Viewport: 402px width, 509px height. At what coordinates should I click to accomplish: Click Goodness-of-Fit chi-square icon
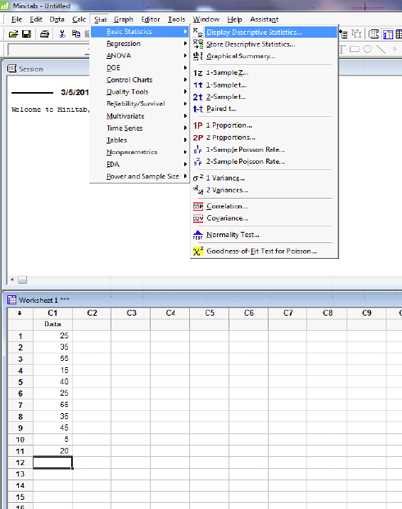tap(198, 251)
